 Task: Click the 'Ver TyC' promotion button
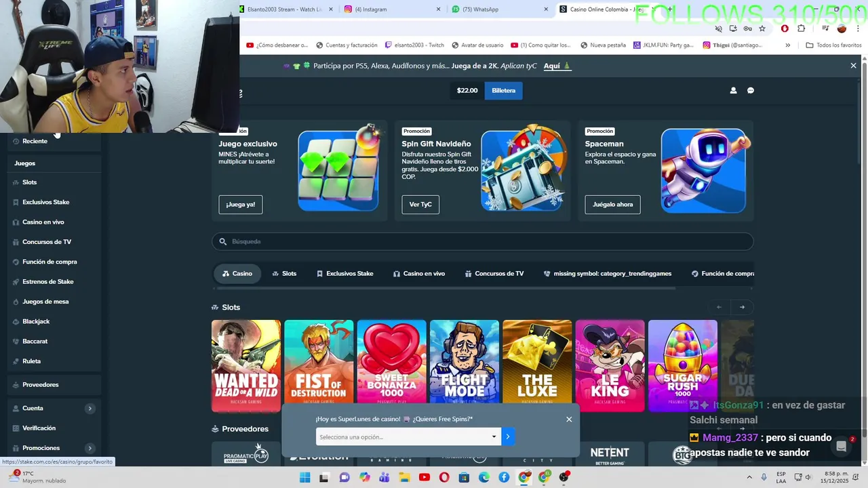(420, 205)
